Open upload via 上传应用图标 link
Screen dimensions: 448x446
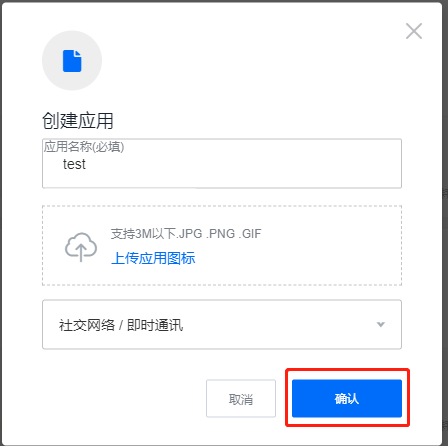[153, 258]
